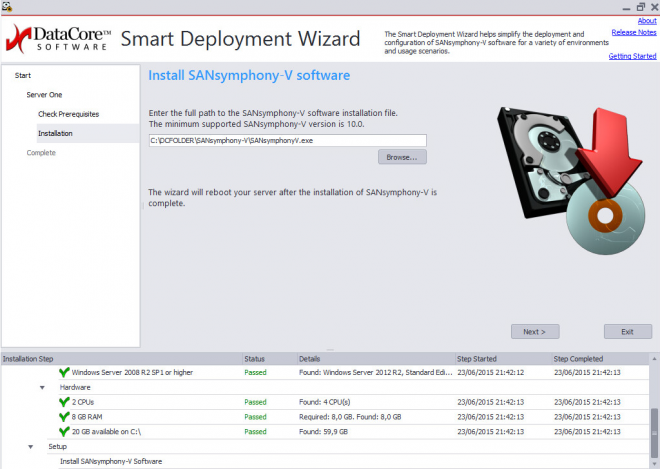Click the Hardware group row label

click(75, 387)
